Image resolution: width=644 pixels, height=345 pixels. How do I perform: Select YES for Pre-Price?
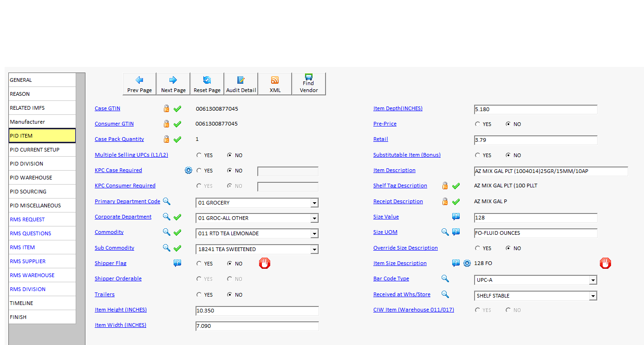pyautogui.click(x=478, y=124)
